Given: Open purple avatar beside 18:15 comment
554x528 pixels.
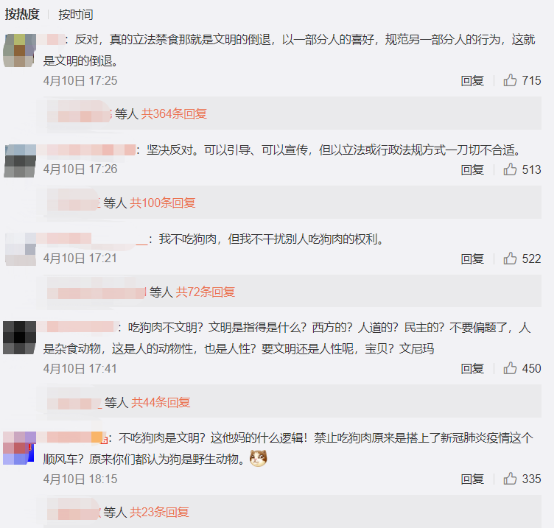Looking at the screenshot, I should tap(20, 448).
